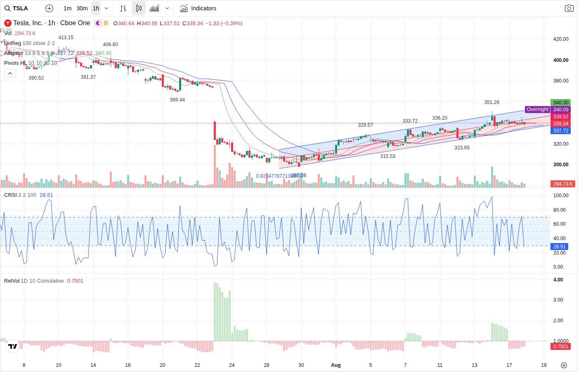Select the LinReg 100 close indicator legend
586x392 pixels.
(x=29, y=43)
